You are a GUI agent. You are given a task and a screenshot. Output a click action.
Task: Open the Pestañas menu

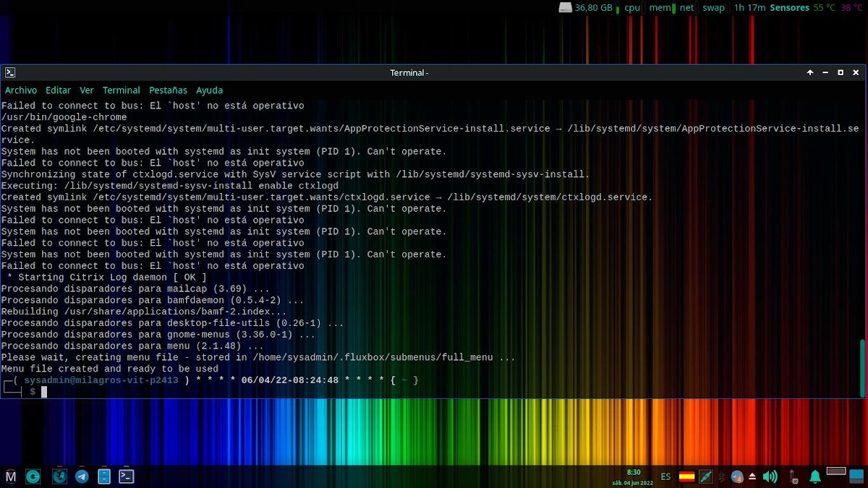[x=168, y=90]
